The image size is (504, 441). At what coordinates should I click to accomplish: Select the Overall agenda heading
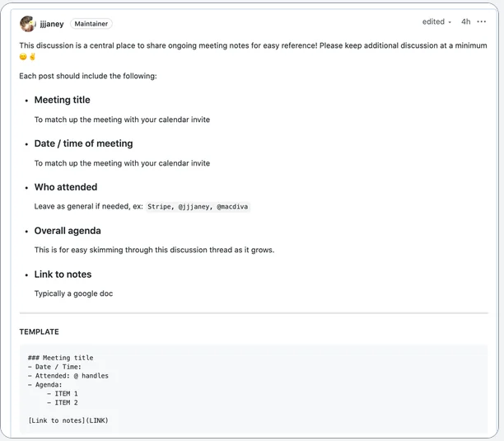(x=68, y=231)
